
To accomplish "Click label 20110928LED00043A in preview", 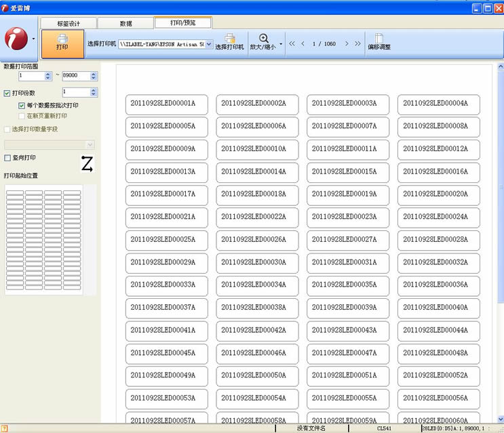I will pyautogui.click(x=348, y=331).
